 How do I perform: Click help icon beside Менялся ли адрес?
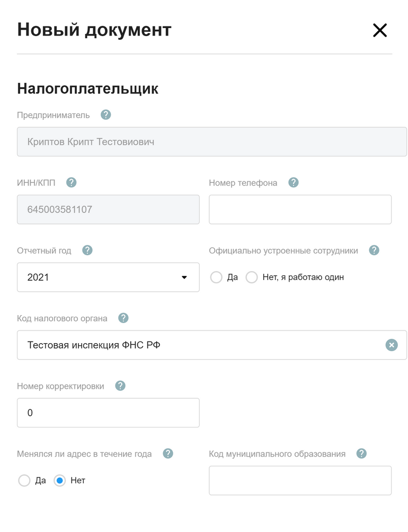[168, 453]
